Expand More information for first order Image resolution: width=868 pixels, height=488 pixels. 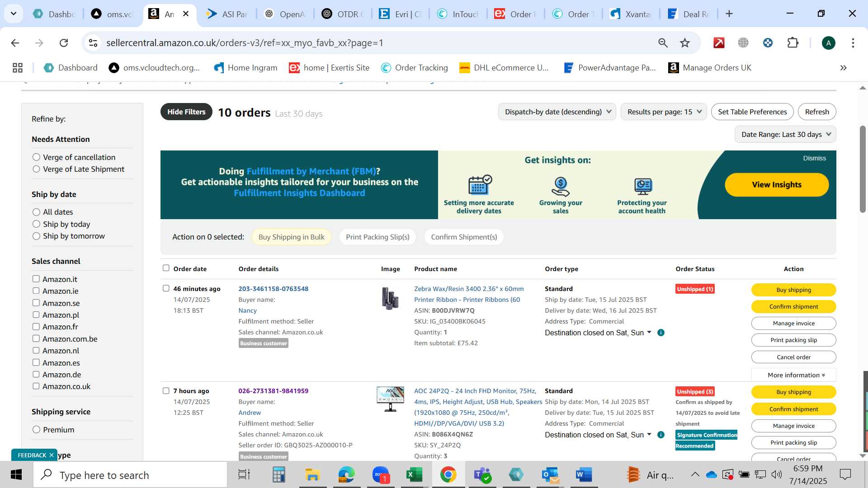tap(794, 375)
